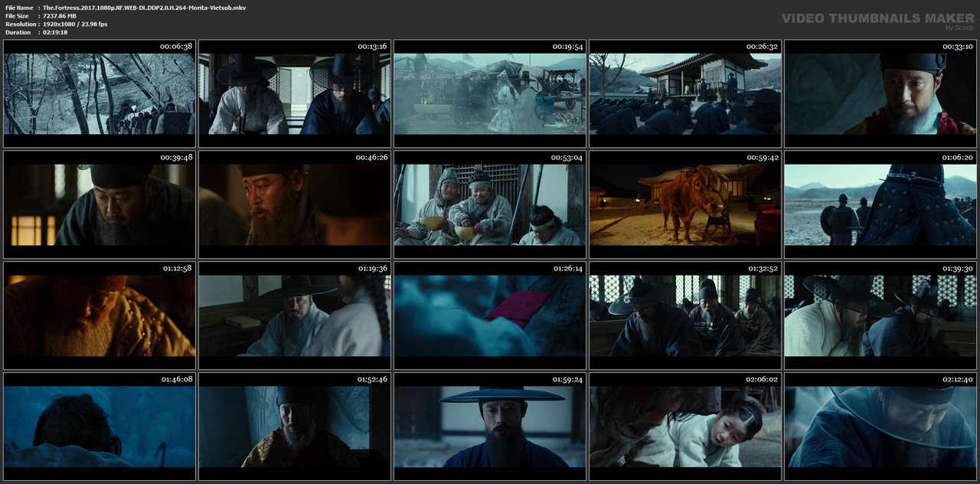Click the file name ending Morita-Vietsub.mkv
This screenshot has width=980, height=484.
(145, 7)
